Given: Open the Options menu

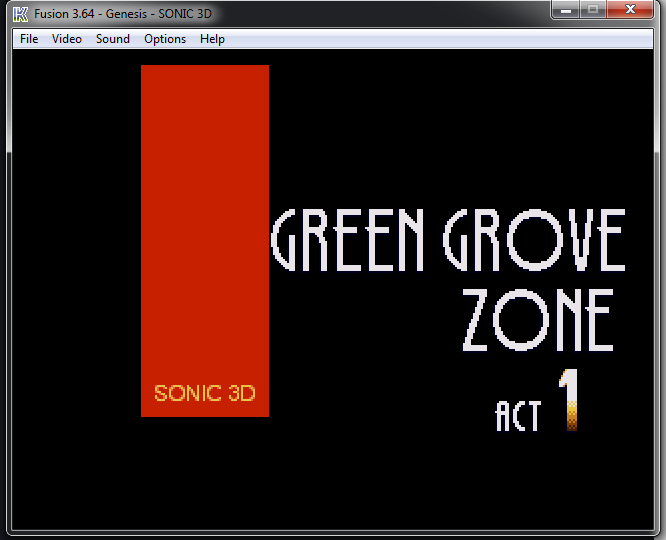Looking at the screenshot, I should point(165,39).
